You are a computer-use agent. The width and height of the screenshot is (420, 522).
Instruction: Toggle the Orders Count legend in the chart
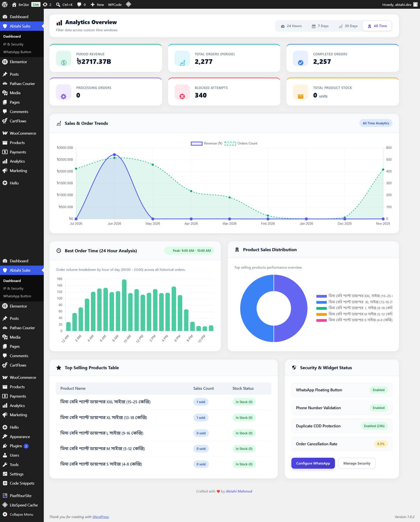click(x=241, y=143)
